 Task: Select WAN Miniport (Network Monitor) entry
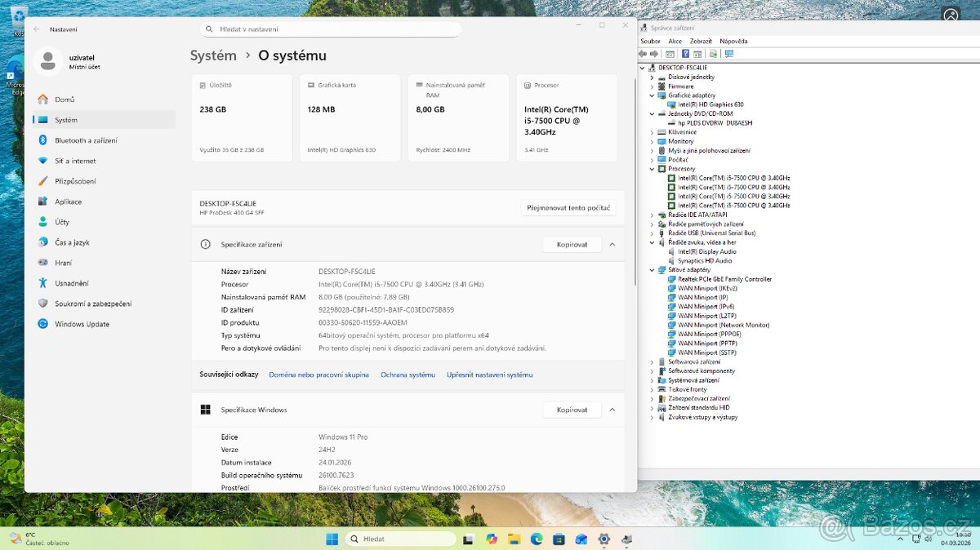tap(724, 325)
